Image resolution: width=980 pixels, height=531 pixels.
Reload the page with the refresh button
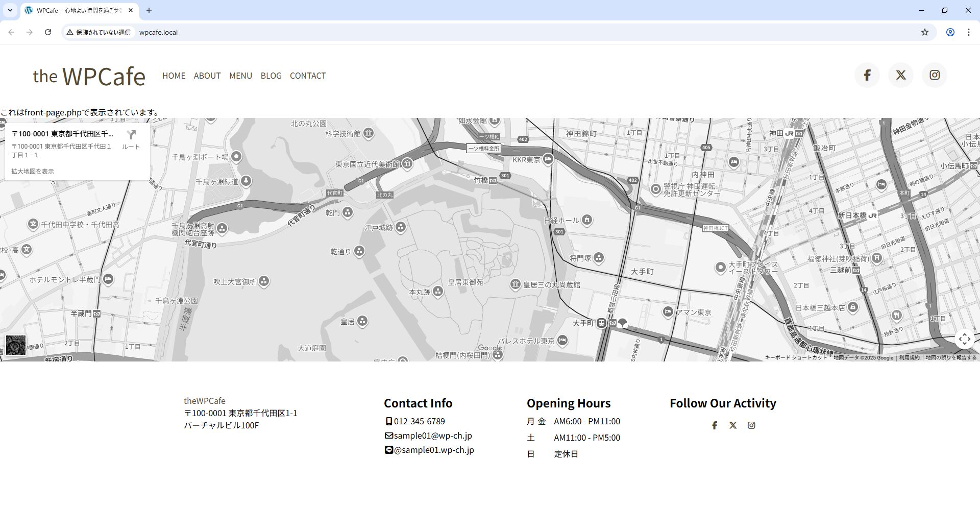point(48,32)
